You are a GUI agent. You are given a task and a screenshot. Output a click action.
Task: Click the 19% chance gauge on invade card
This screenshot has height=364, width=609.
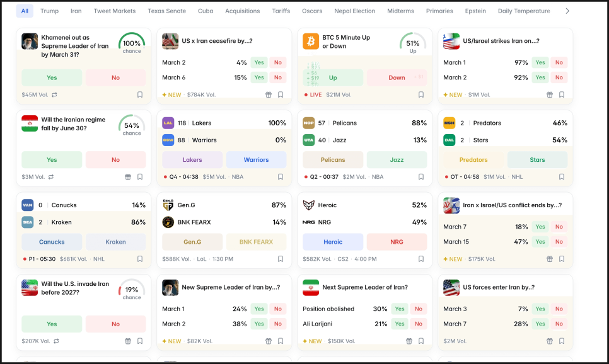(x=132, y=290)
